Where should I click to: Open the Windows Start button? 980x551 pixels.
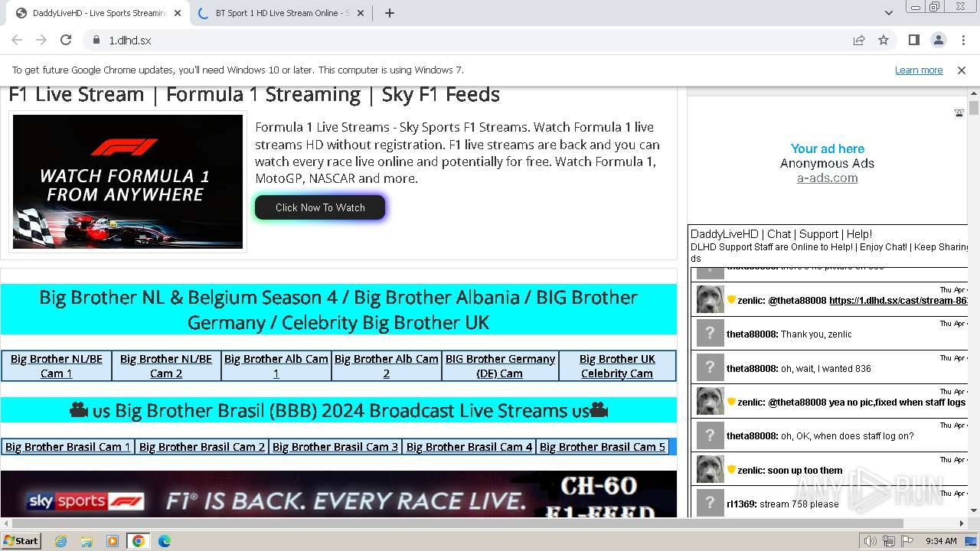[x=21, y=540]
